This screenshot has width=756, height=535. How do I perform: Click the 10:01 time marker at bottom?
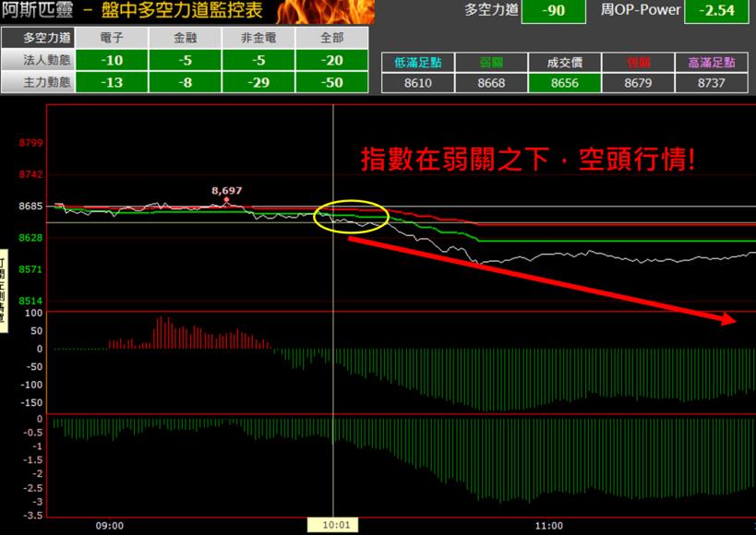(334, 524)
